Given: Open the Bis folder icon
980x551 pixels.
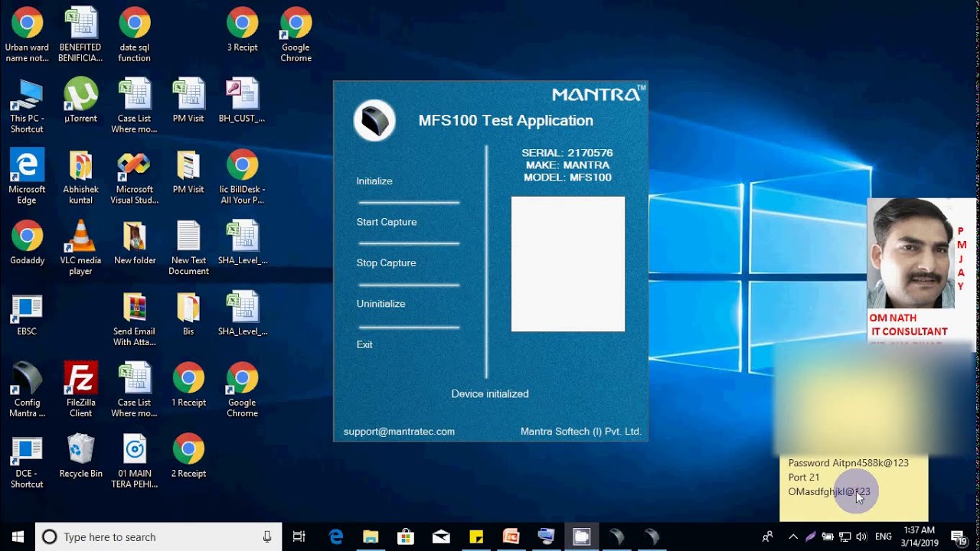Looking at the screenshot, I should 188,315.
